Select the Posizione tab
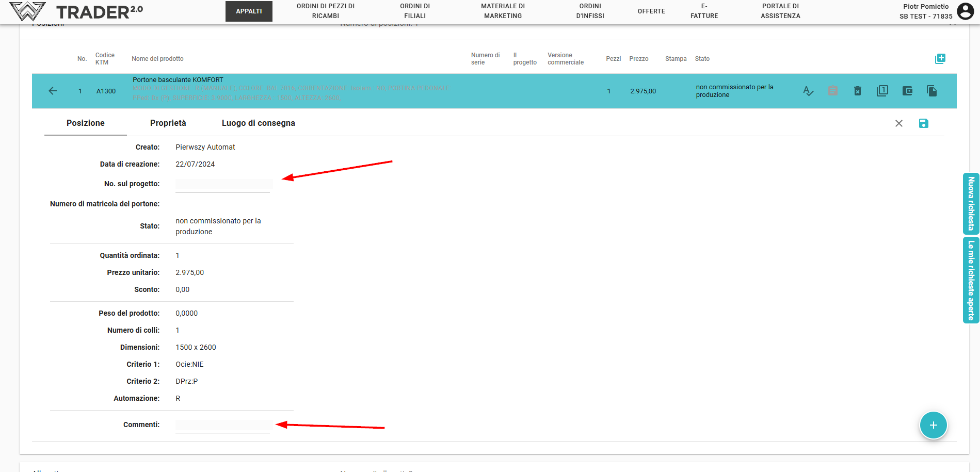Image resolution: width=980 pixels, height=472 pixels. click(86, 123)
